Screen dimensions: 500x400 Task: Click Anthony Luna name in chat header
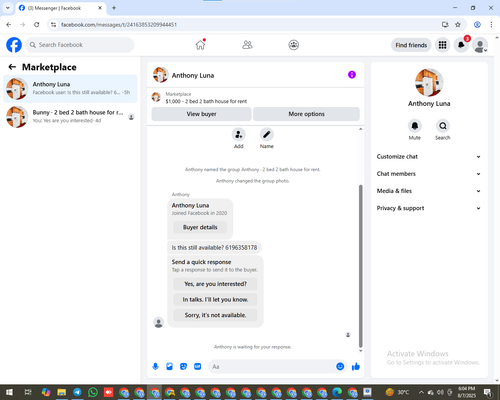(x=193, y=76)
